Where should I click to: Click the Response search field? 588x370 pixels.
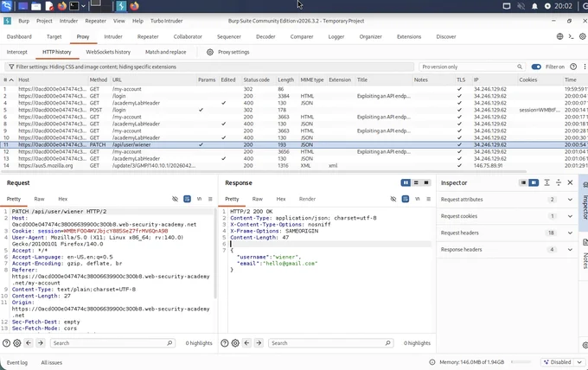pyautogui.click(x=330, y=343)
